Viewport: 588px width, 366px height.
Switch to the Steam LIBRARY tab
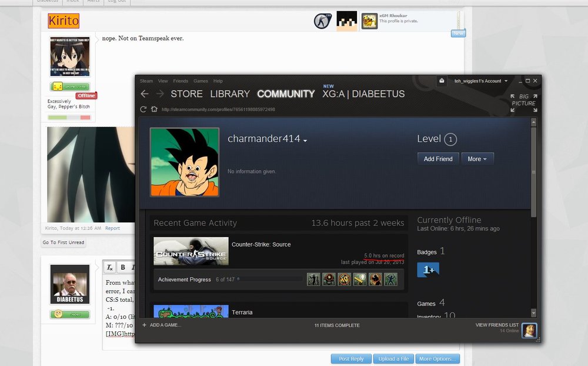(230, 94)
